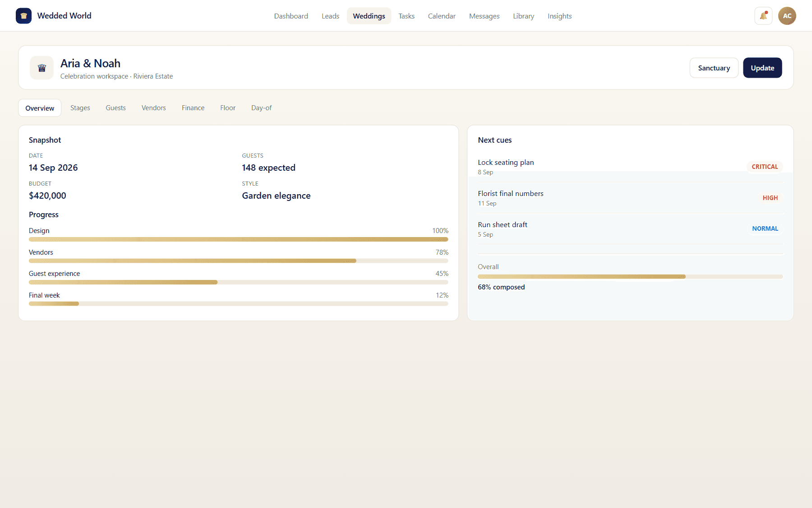Click the Update button
Image resolution: width=812 pixels, height=508 pixels.
[x=762, y=68]
